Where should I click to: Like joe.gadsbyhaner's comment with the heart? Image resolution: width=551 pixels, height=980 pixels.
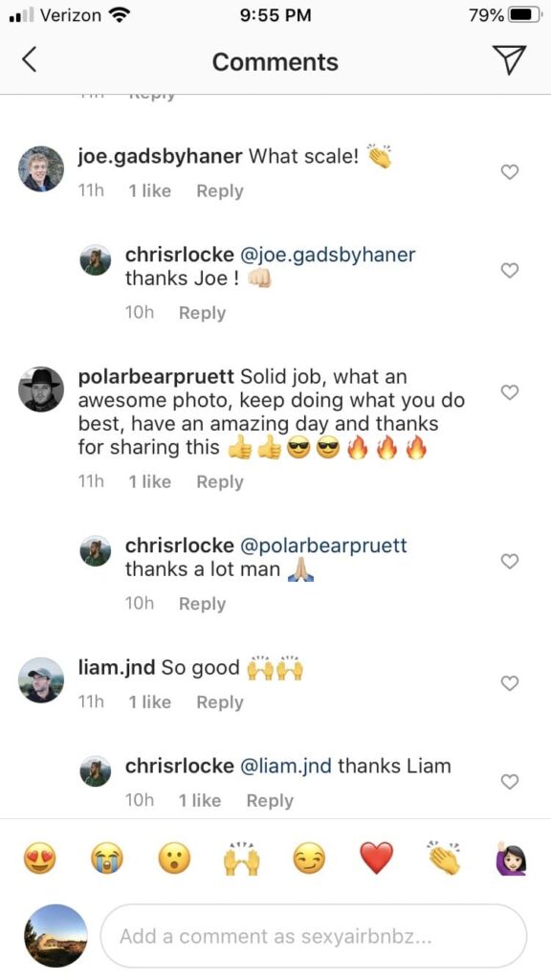point(509,172)
